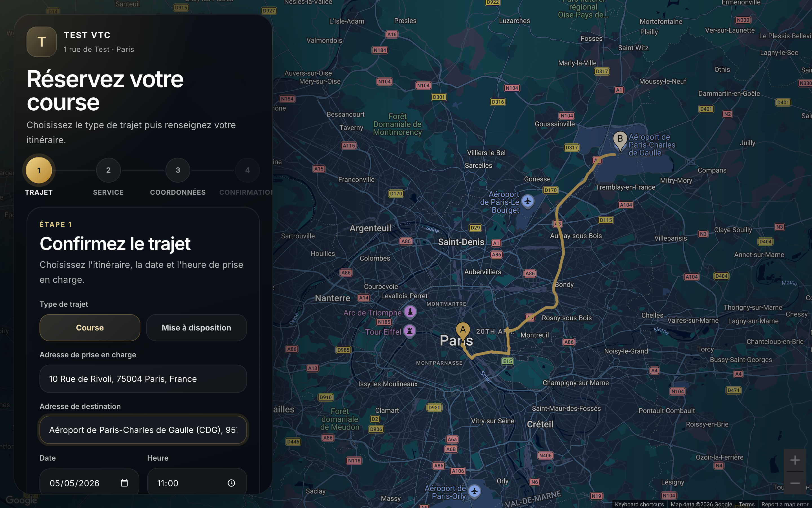Click map marker A in Paris
This screenshot has height=508, width=812.
tap(463, 332)
